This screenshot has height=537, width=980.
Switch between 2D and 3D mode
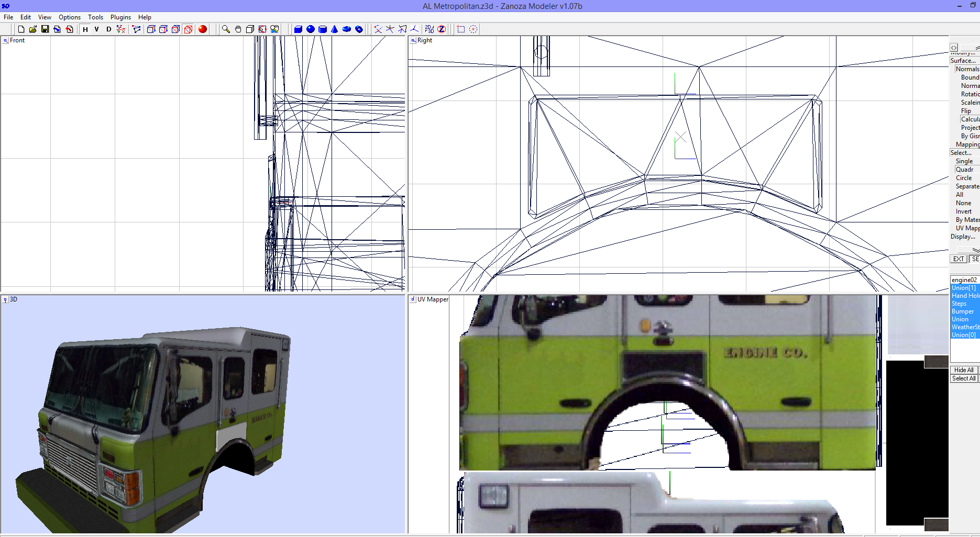coord(429,29)
